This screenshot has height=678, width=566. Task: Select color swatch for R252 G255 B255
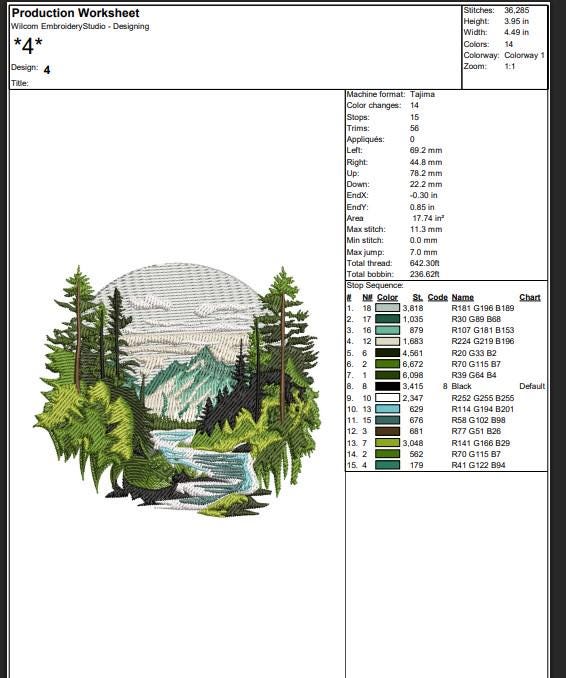click(x=387, y=398)
